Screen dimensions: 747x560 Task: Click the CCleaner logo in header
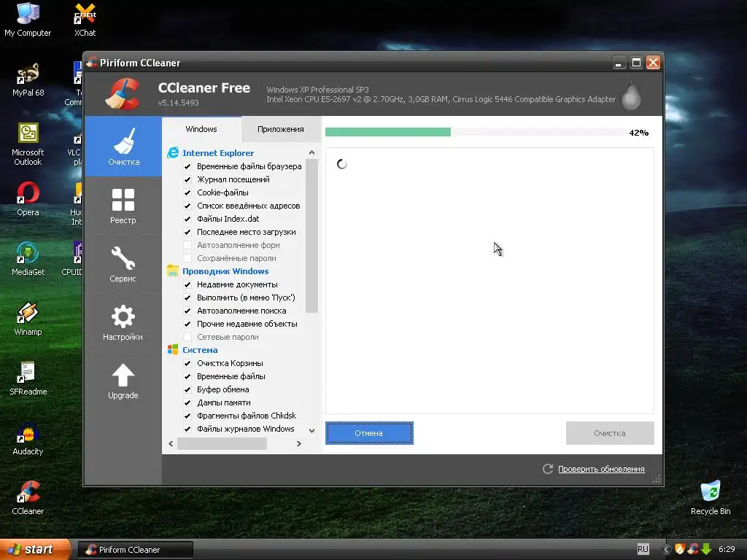pyautogui.click(x=123, y=94)
